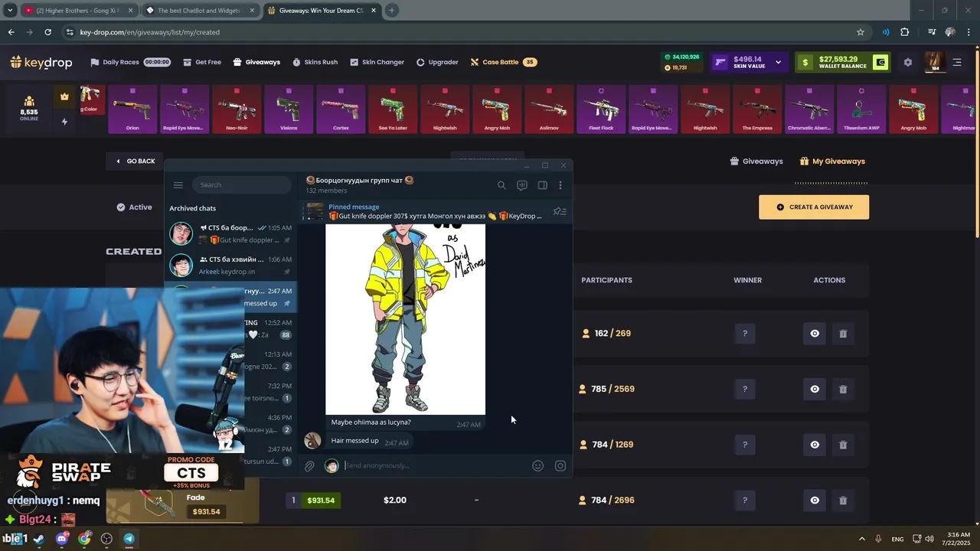980x551 pixels.
Task: Open the three-dot chat options menu
Action: (x=560, y=184)
